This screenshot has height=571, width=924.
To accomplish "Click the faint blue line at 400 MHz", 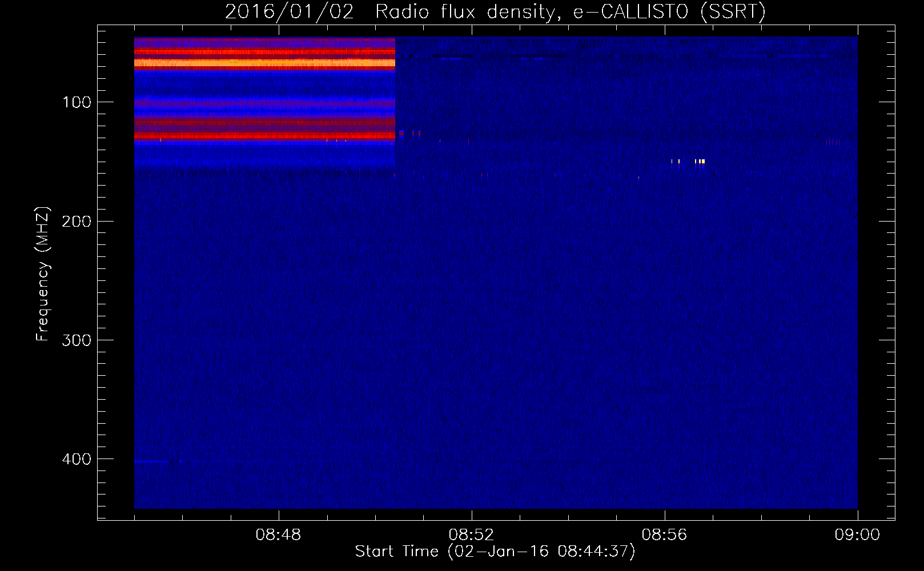I will click(152, 461).
